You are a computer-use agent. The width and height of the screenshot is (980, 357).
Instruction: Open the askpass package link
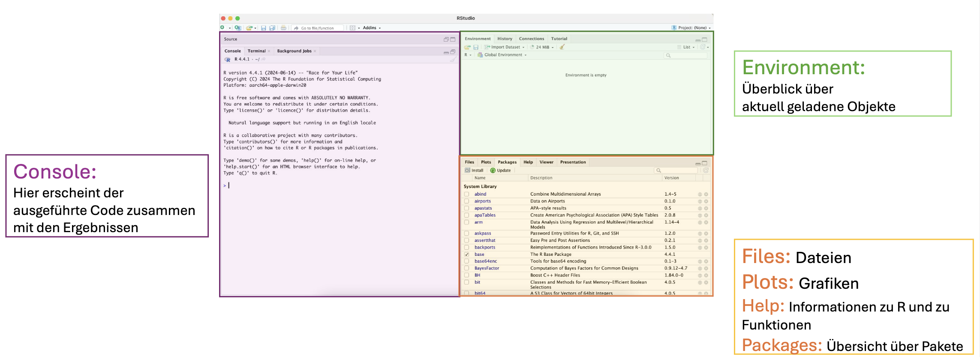(x=483, y=233)
